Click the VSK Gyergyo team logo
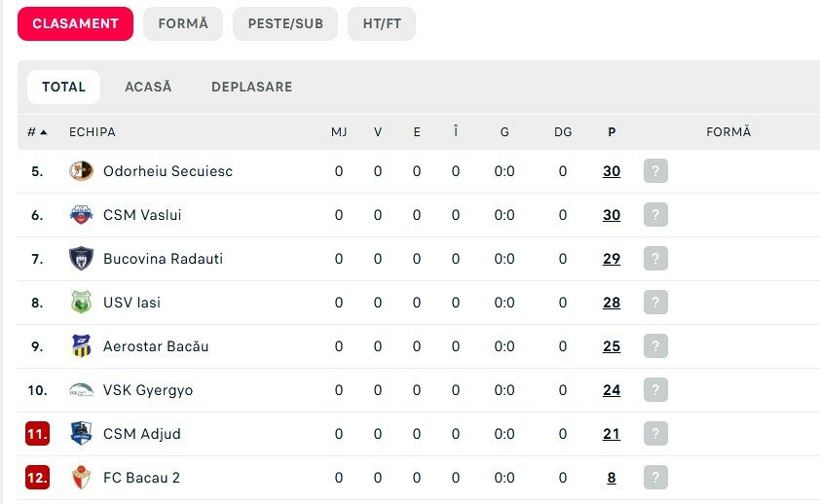Viewport: 820px width, 504px height. [81, 390]
